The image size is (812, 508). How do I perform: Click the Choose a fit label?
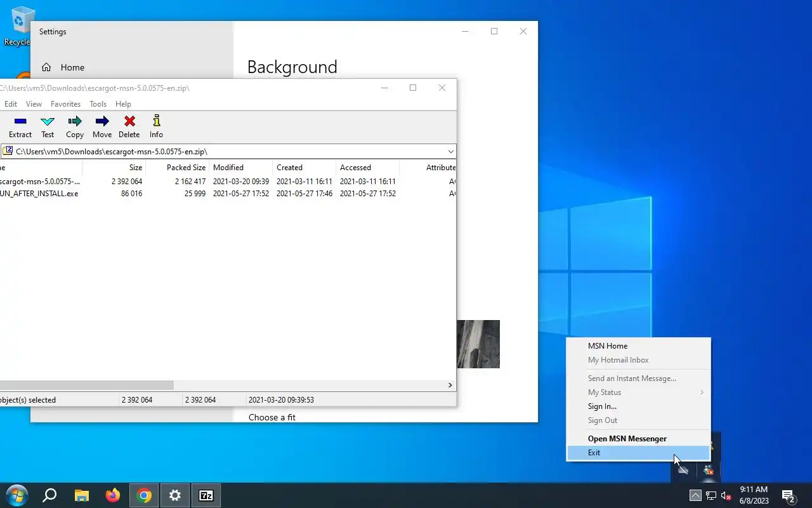click(272, 417)
